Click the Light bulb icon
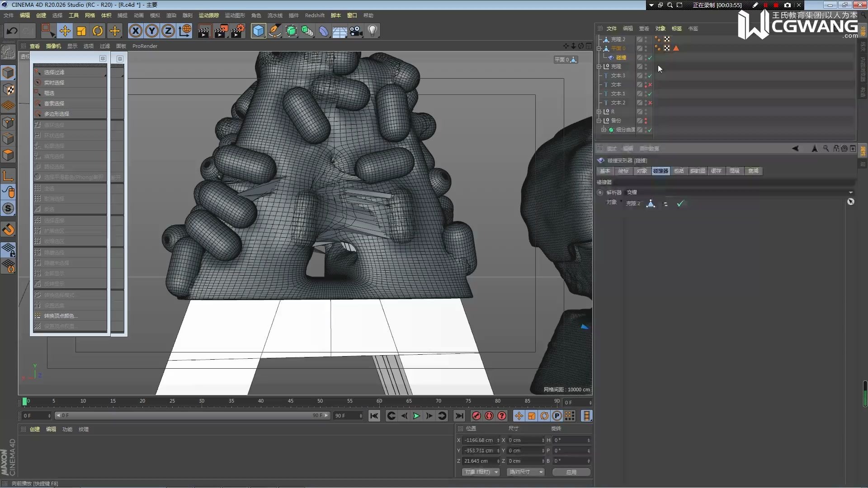Viewport: 868px width, 488px height. 373,31
